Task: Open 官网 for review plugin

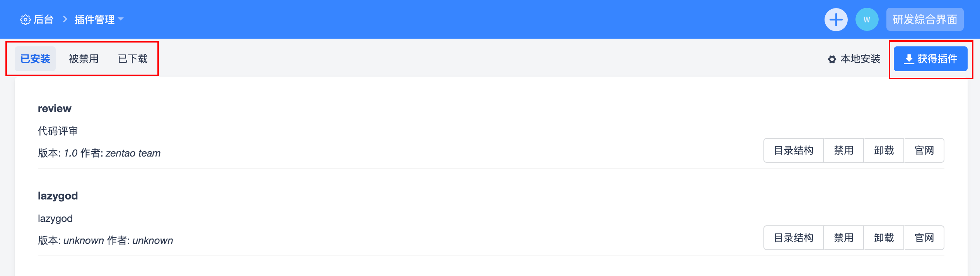Action: 924,150
